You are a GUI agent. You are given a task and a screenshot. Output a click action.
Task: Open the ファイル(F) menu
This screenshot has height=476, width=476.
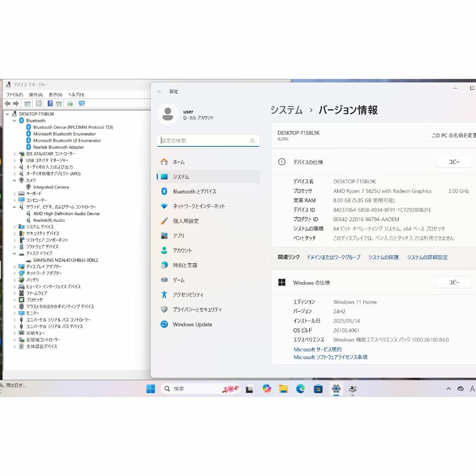pos(15,95)
